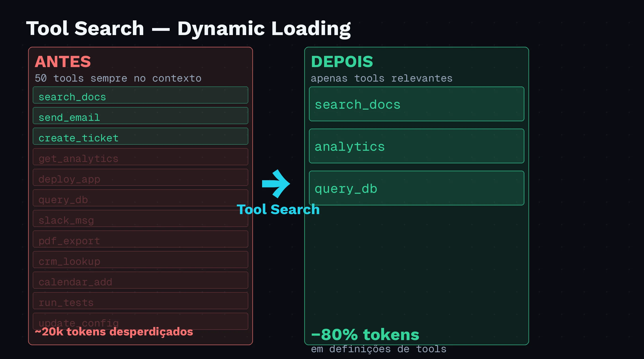
Task: Select the slack_msg tool row
Action: [x=140, y=219]
